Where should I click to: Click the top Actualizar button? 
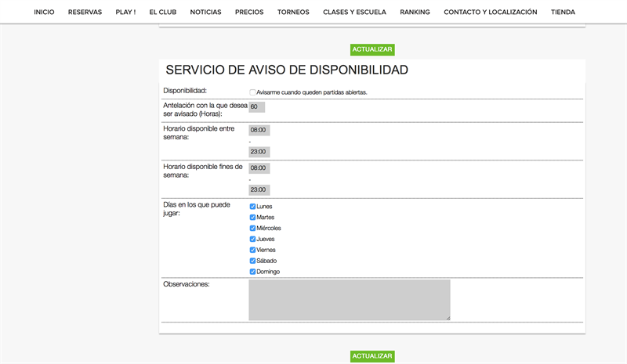(x=372, y=49)
